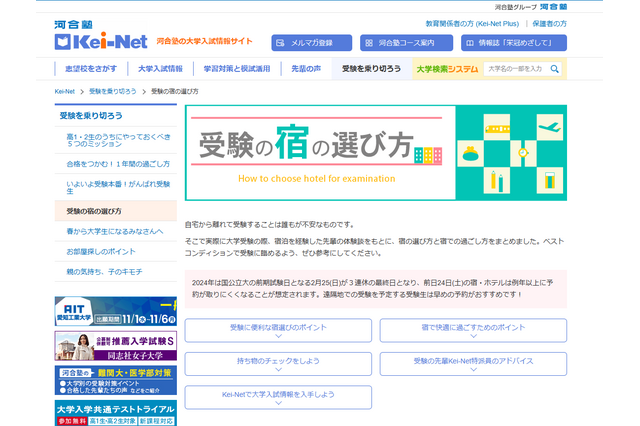Open 春から大学生になるみなさんへ link
This screenshot has width=640, height=426.
point(115,231)
